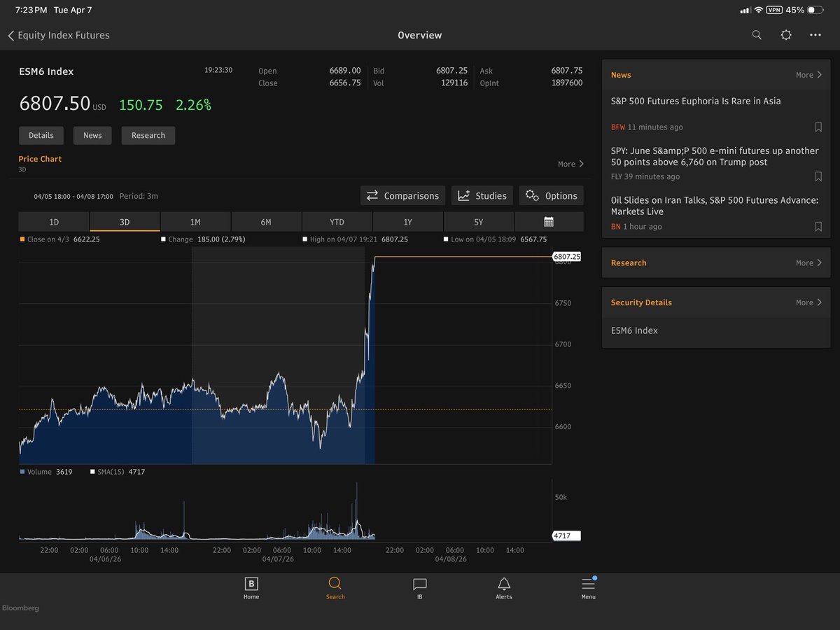The image size is (840, 630).
Task: Open IB chat in bottom bar
Action: 420,588
